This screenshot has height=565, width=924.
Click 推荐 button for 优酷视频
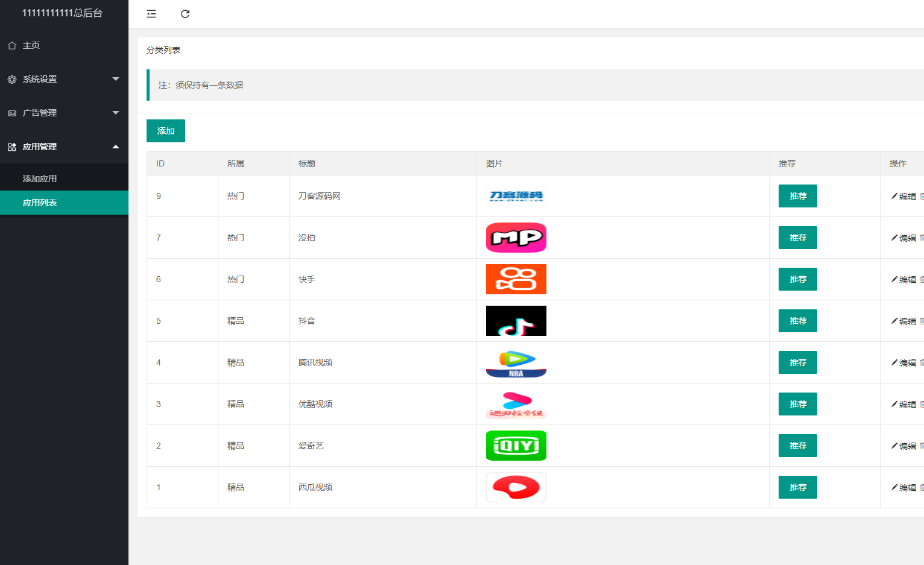pos(798,404)
